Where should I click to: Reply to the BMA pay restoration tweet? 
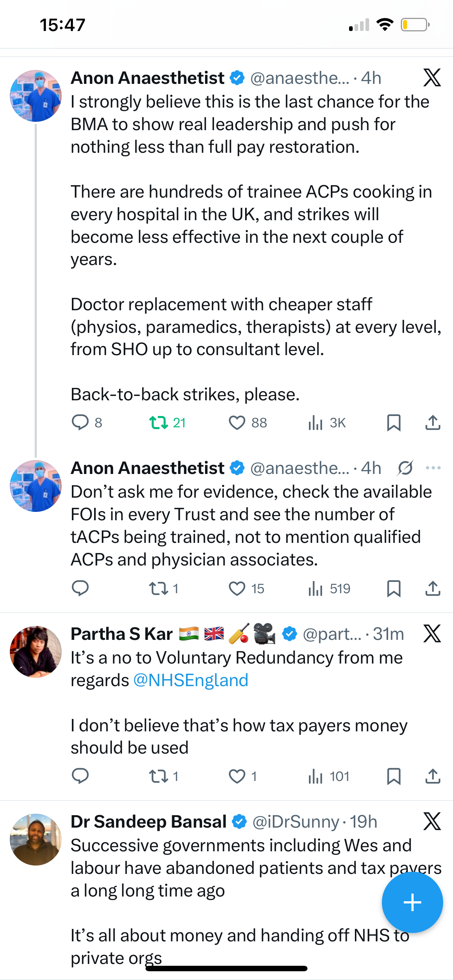[80, 423]
